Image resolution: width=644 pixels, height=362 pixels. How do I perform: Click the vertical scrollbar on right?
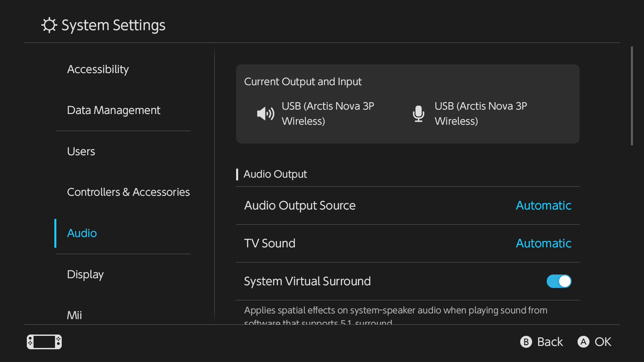click(632, 96)
